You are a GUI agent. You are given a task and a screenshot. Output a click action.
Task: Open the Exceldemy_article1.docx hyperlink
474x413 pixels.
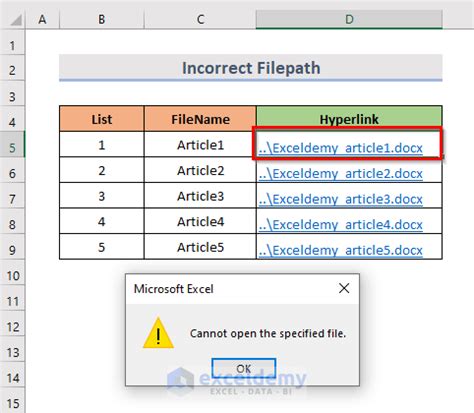(341, 148)
